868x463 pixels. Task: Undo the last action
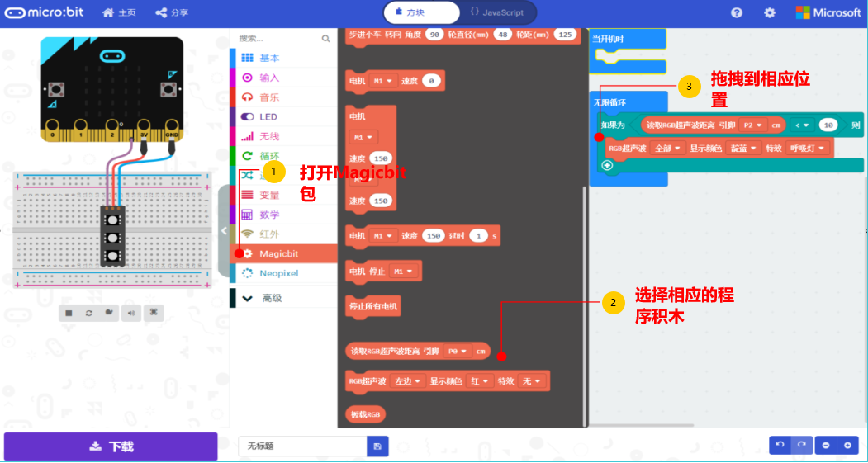tap(780, 446)
